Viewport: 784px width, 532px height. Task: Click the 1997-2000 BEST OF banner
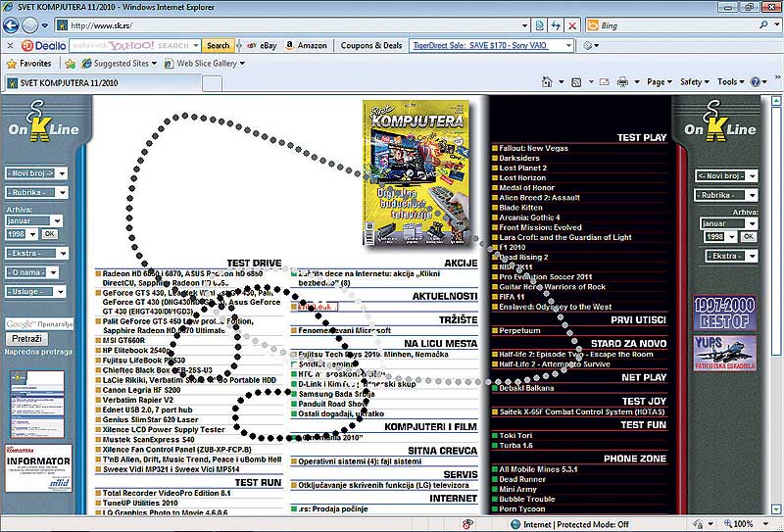(x=724, y=314)
